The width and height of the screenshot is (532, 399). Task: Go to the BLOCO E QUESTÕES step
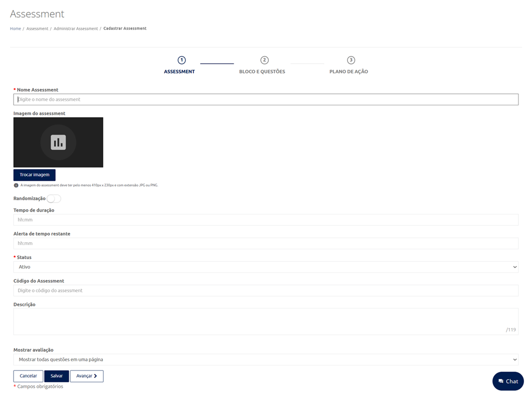click(x=262, y=72)
